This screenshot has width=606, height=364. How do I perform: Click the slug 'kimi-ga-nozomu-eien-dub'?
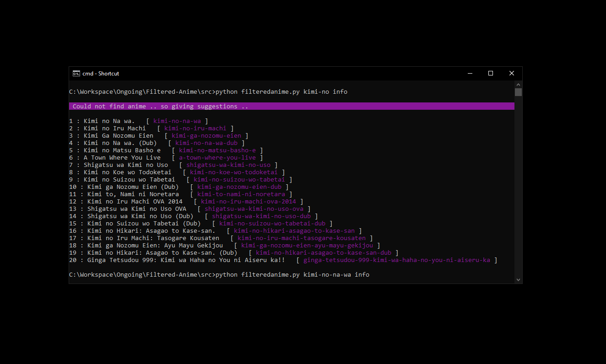[x=239, y=187]
